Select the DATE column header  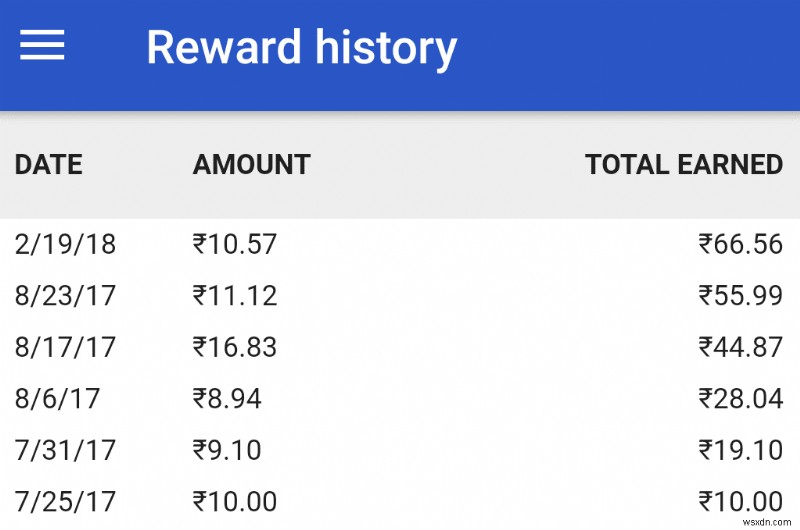click(x=48, y=165)
